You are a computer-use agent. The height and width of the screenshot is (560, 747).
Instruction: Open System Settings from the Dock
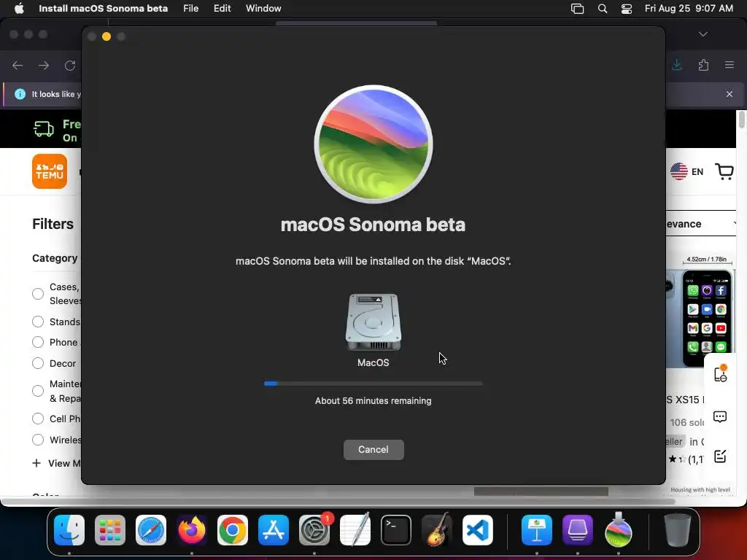(314, 530)
